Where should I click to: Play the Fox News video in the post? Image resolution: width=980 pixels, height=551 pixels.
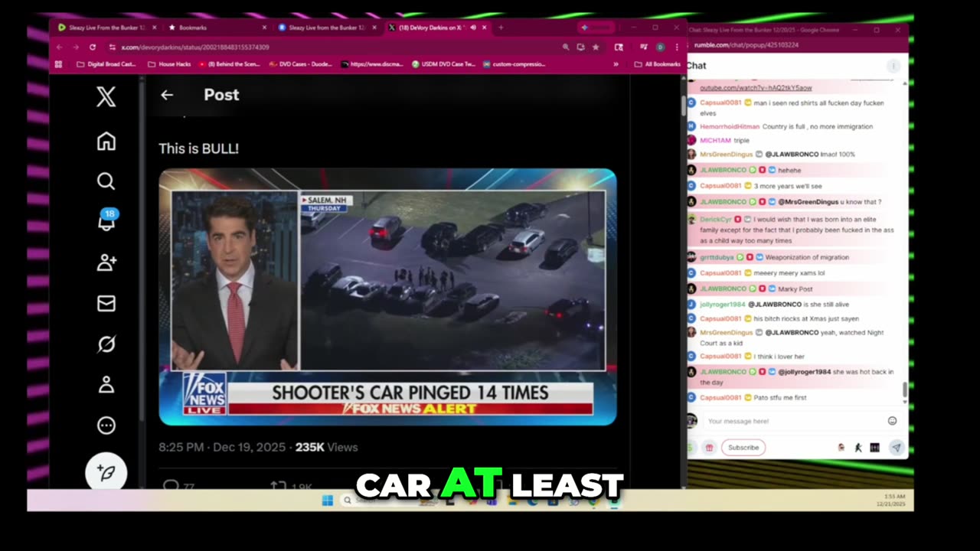tap(387, 297)
